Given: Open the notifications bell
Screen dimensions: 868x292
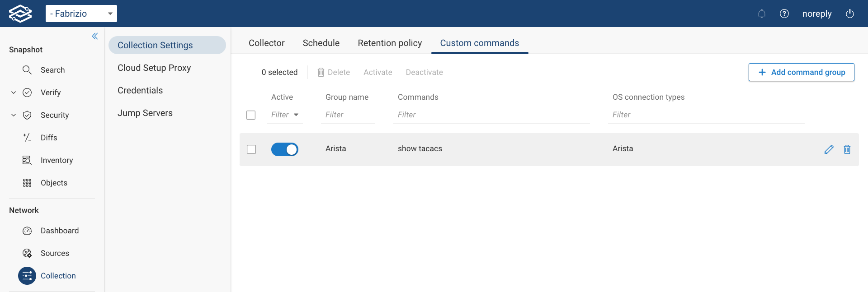Looking at the screenshot, I should tap(762, 14).
